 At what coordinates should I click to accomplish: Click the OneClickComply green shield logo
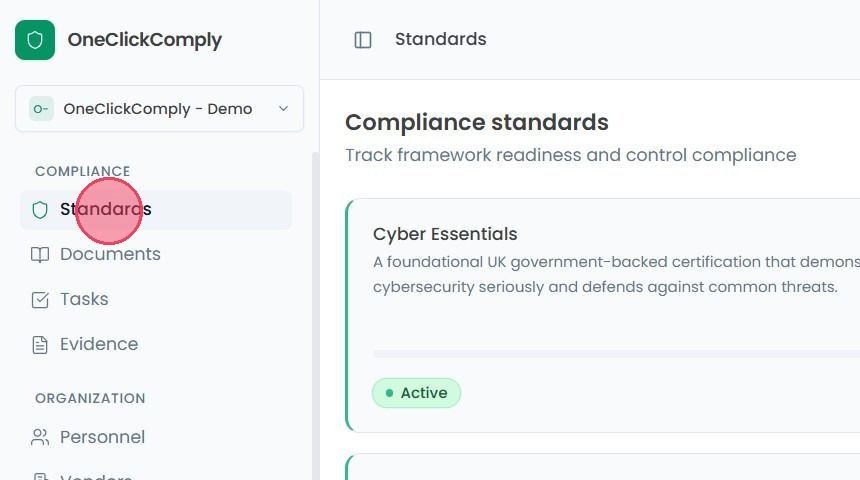pyautogui.click(x=35, y=40)
